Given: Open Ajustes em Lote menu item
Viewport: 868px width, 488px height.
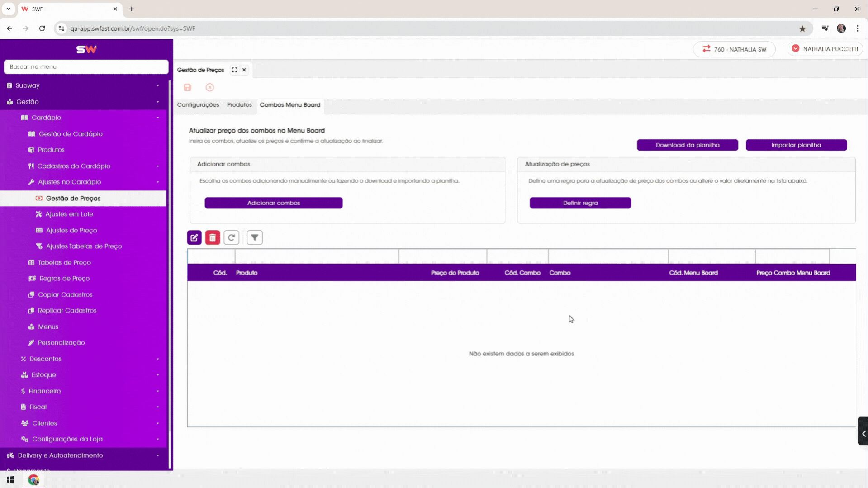Looking at the screenshot, I should [69, 214].
